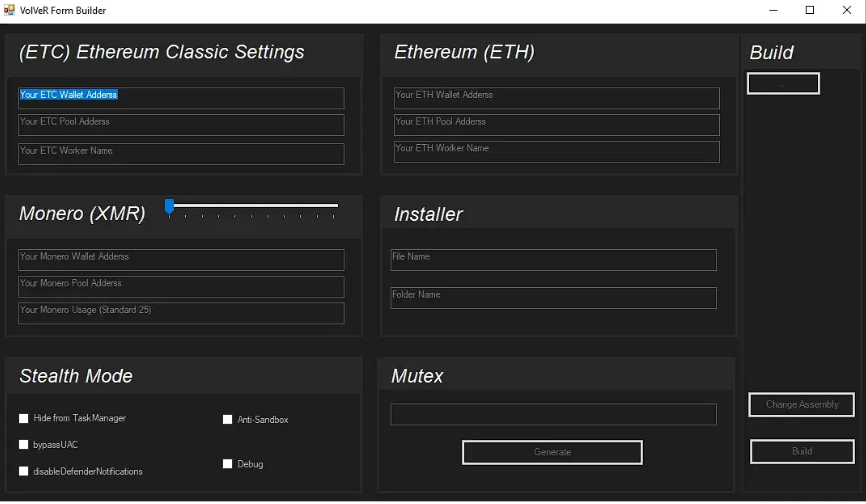Toggle the Debug checkbox
Image resolution: width=866 pixels, height=504 pixels.
[x=227, y=464]
